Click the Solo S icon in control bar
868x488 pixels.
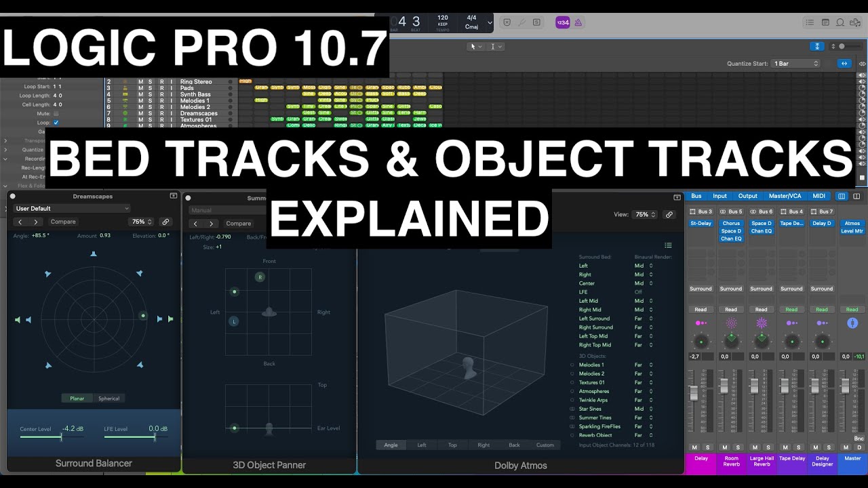pos(536,22)
